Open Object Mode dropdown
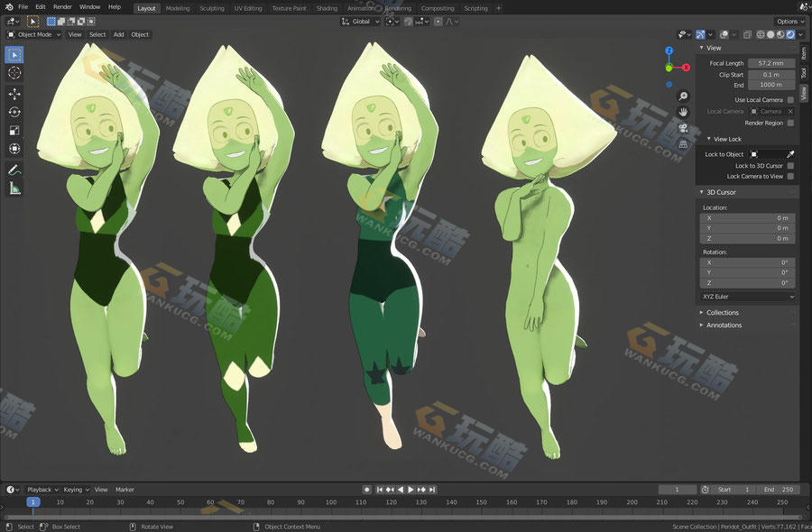 pyautogui.click(x=34, y=34)
